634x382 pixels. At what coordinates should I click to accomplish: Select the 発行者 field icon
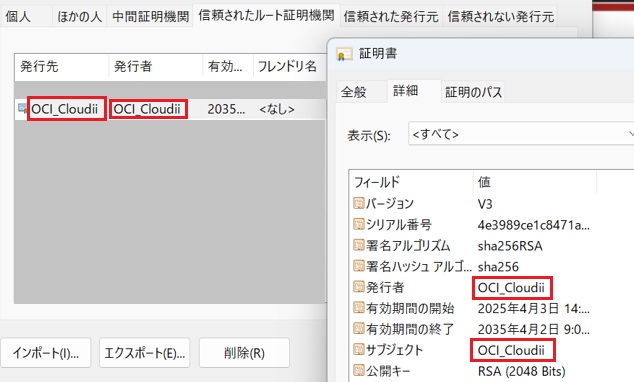point(359,287)
